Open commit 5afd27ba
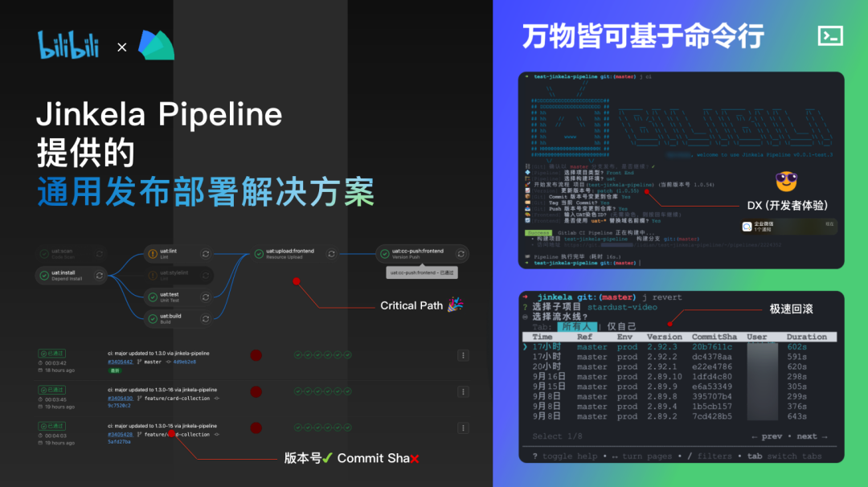 [x=119, y=442]
